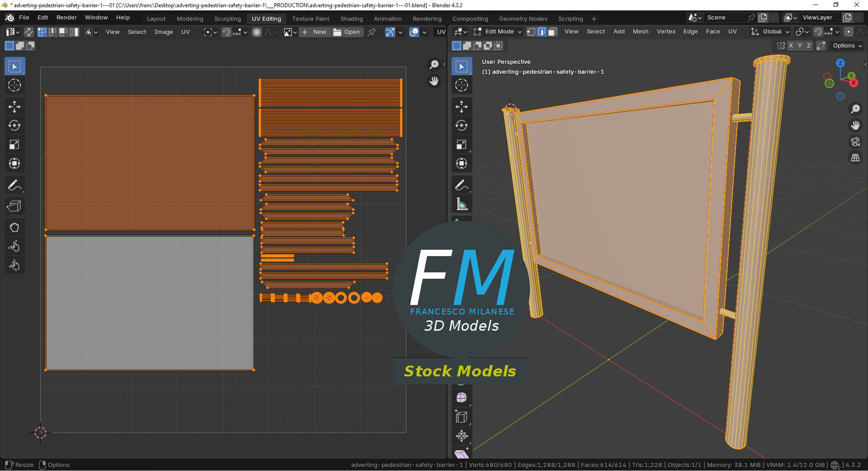Toggle the camera view in the 3D viewport
The height and width of the screenshot is (471, 868).
tap(855, 142)
